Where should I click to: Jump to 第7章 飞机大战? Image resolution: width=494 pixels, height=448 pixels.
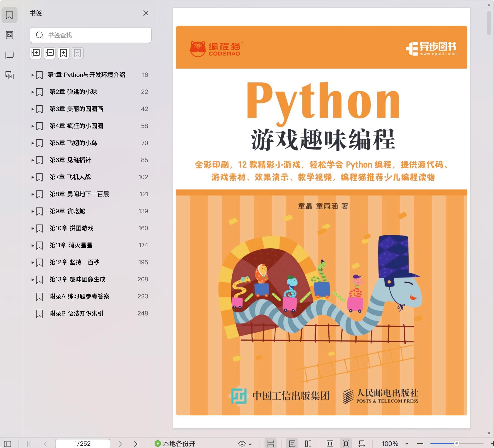[x=70, y=177]
